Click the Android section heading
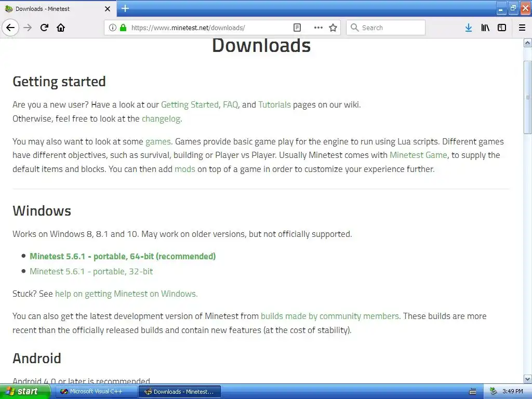Image resolution: width=532 pixels, height=399 pixels. [x=37, y=358]
